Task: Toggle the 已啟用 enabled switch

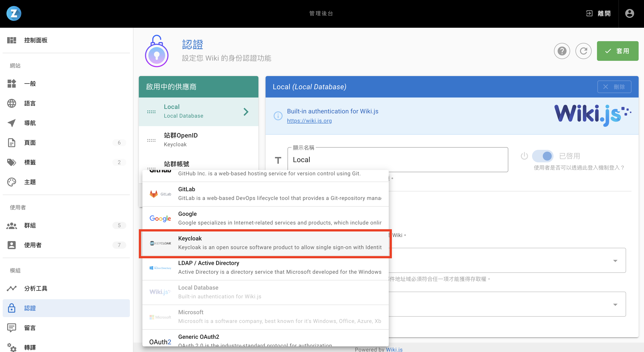Action: pos(543,156)
